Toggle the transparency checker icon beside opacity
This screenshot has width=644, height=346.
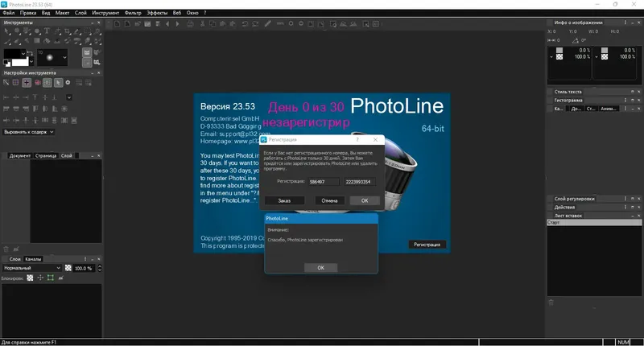coord(68,268)
